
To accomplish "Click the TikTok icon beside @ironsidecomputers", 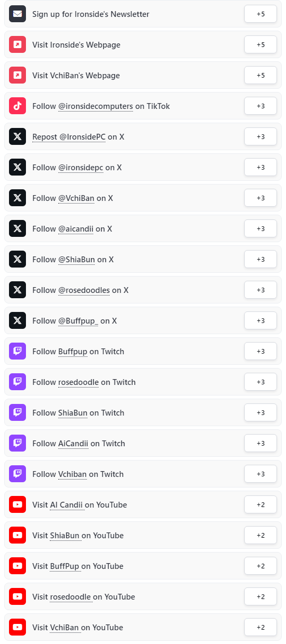I will [x=17, y=106].
